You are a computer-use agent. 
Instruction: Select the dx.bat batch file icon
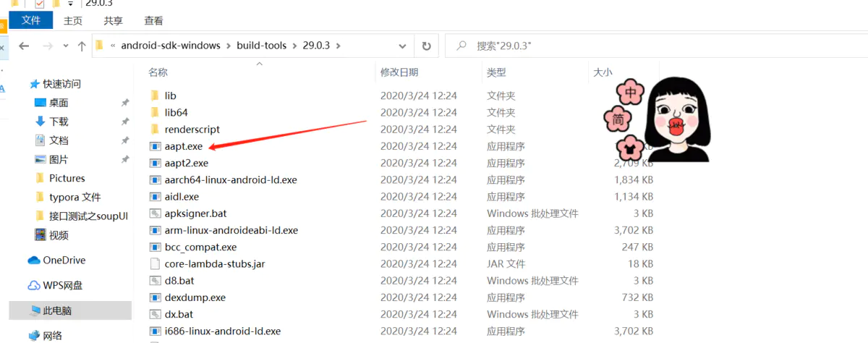click(x=154, y=314)
